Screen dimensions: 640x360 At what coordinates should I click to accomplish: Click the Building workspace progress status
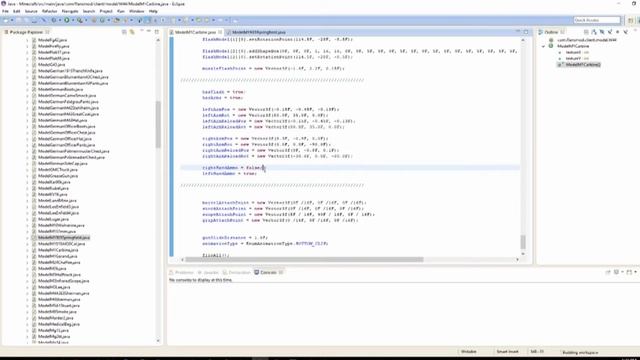coord(580,352)
